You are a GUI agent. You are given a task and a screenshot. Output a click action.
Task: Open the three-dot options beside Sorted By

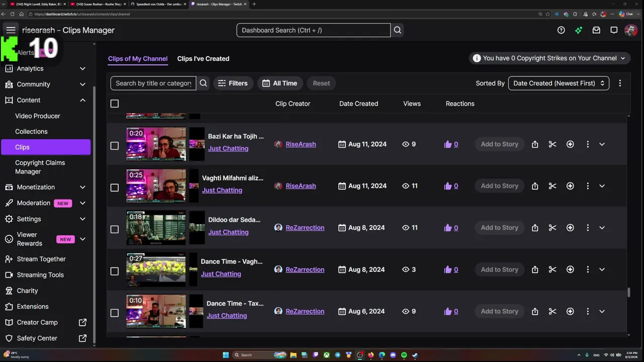pos(620,83)
